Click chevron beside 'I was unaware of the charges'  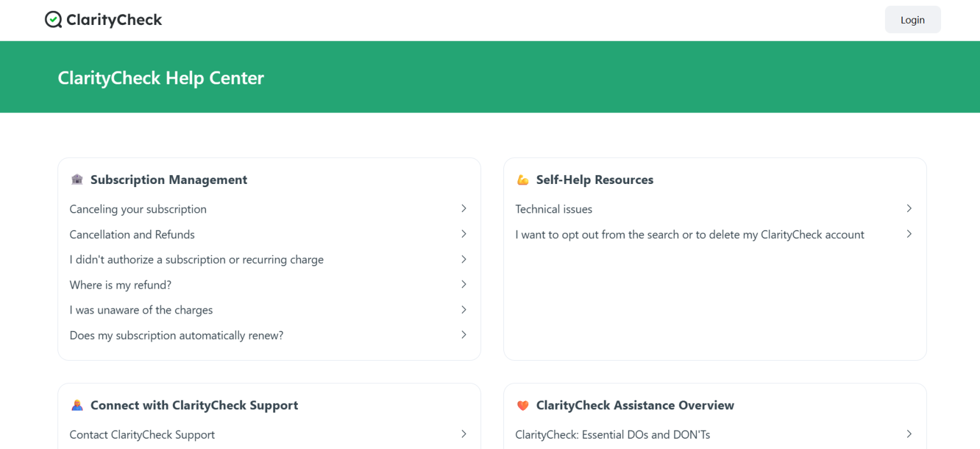pyautogui.click(x=464, y=310)
